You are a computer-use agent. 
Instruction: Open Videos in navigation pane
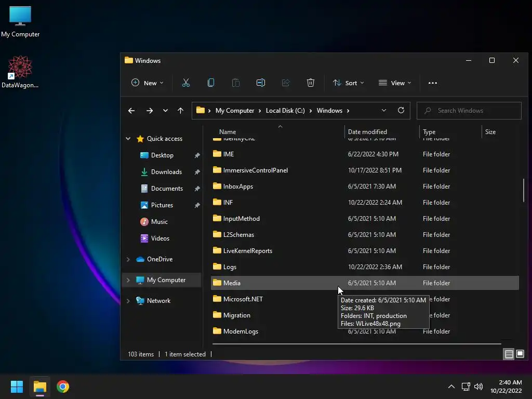point(160,238)
